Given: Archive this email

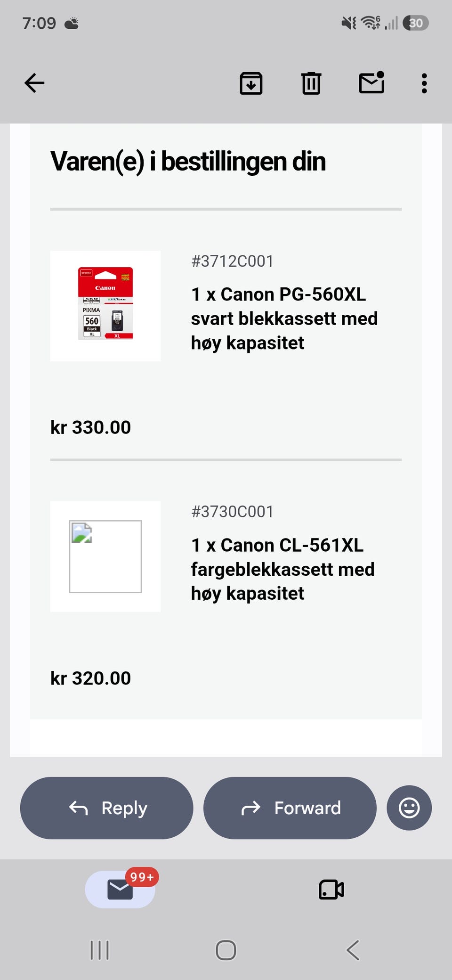Looking at the screenshot, I should 251,83.
